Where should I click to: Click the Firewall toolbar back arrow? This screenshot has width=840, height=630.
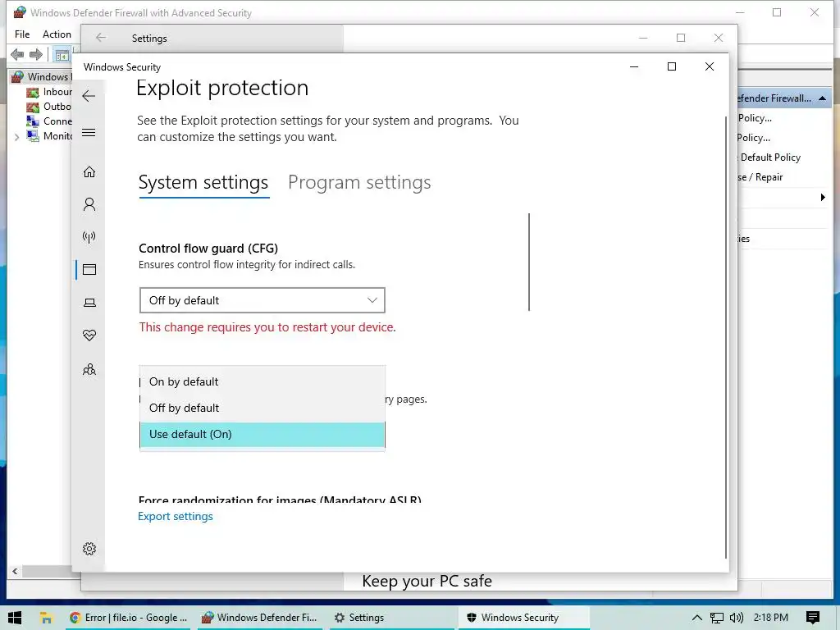[x=17, y=54]
